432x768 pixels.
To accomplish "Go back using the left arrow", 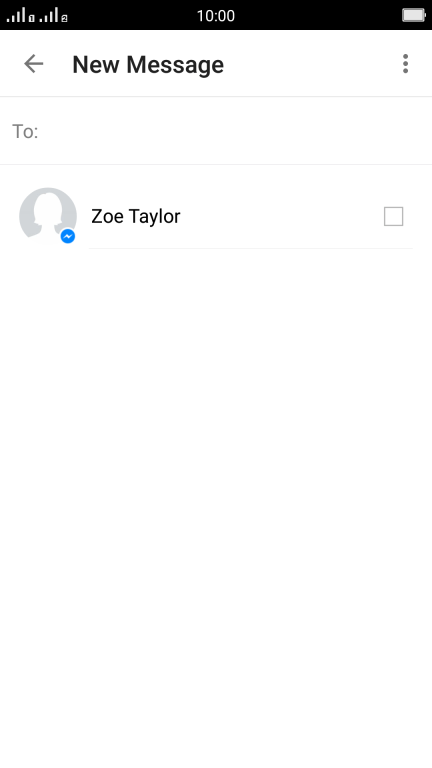I will pos(34,64).
